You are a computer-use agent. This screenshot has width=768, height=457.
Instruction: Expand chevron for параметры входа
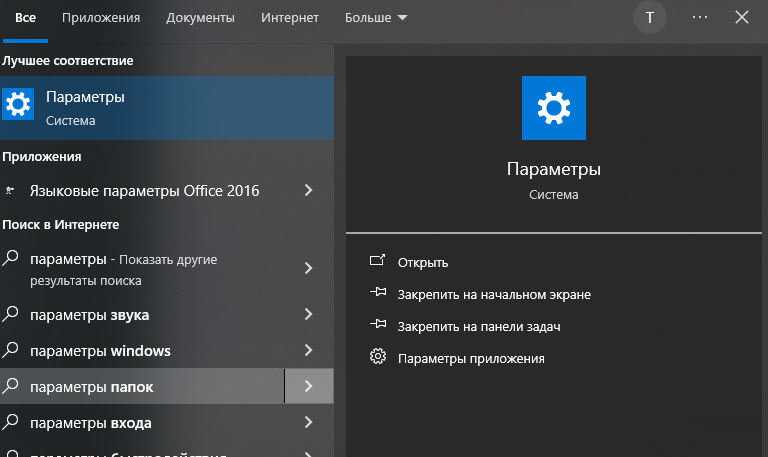tap(309, 422)
